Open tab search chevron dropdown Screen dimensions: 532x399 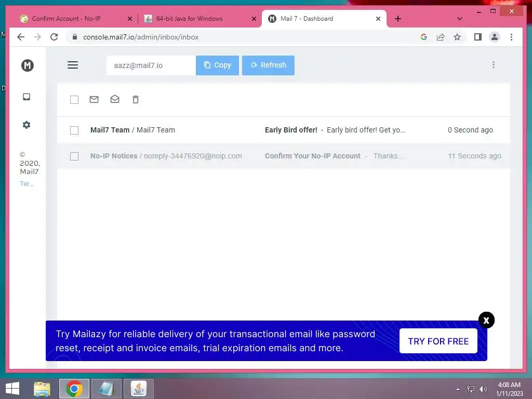point(459,19)
